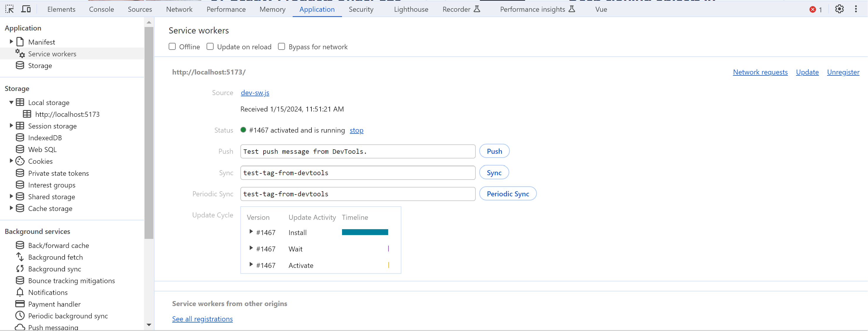Switch to the Console tab
This screenshot has height=331, width=868.
click(101, 9)
